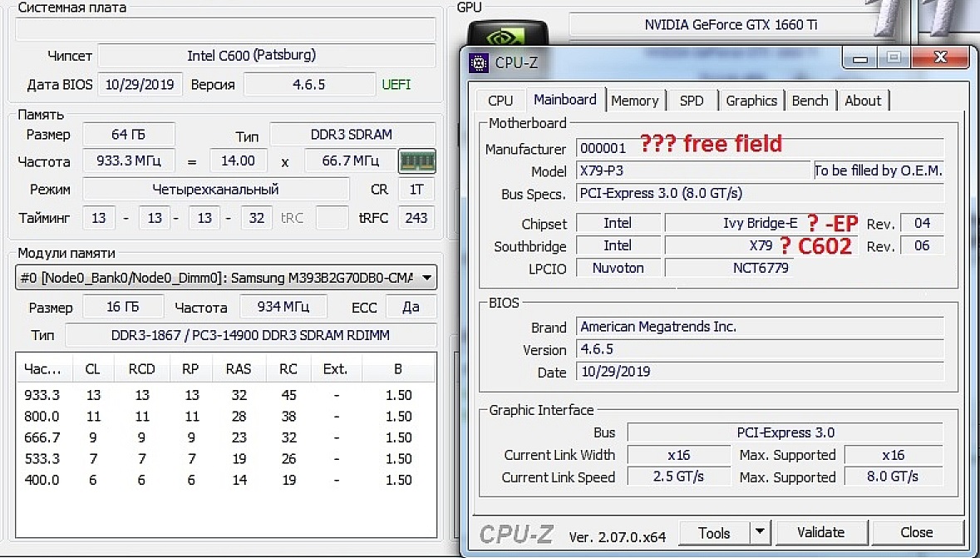Screen dimensions: 980x558
Task: Select the 800.0 row in the timings table
Action: (x=225, y=417)
